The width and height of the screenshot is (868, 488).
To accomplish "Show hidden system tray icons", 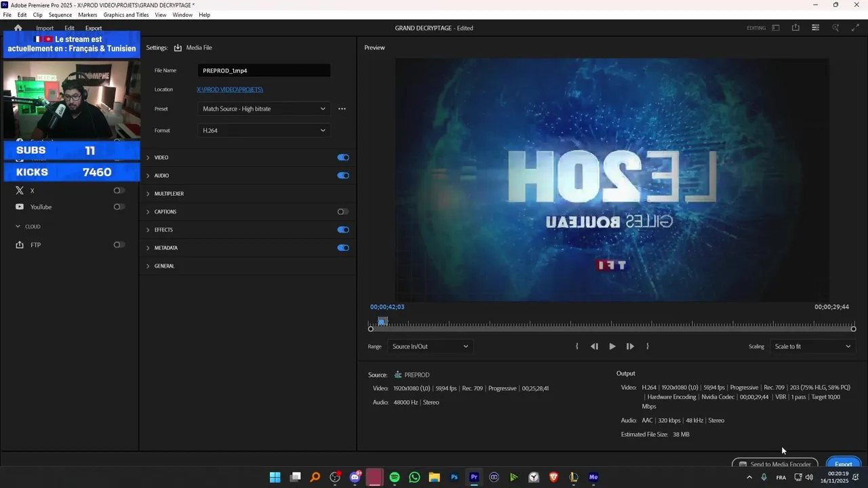I will (x=749, y=477).
